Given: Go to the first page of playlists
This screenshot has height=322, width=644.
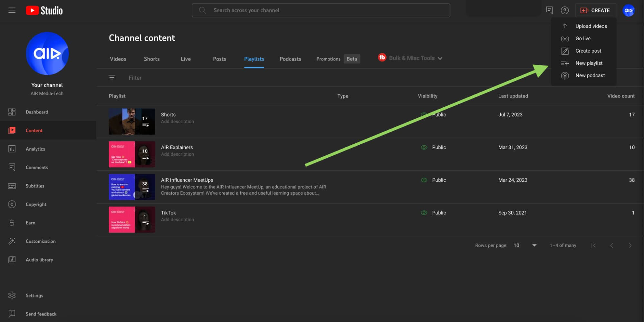Looking at the screenshot, I should pyautogui.click(x=593, y=245).
